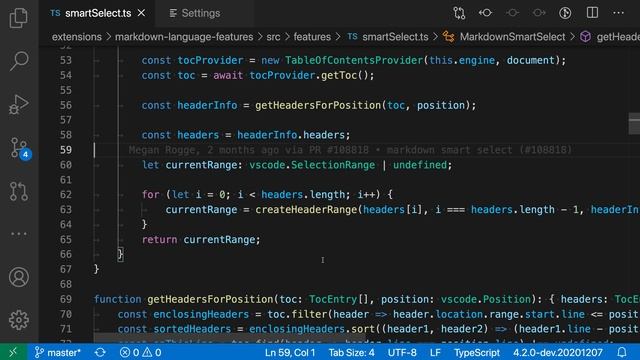Click createHeaderRange call on line 63
Viewport: 640px width, 360px height.
[x=306, y=210]
